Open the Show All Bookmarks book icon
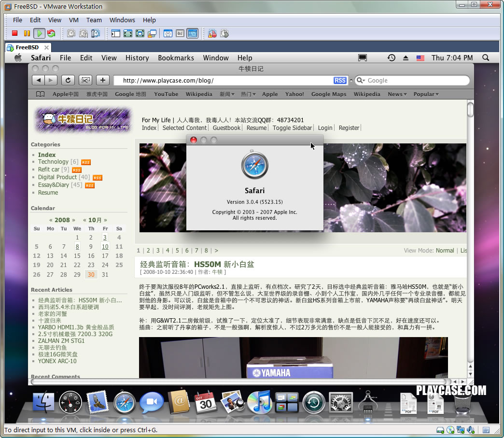The width and height of the screenshot is (504, 438). pos(40,94)
